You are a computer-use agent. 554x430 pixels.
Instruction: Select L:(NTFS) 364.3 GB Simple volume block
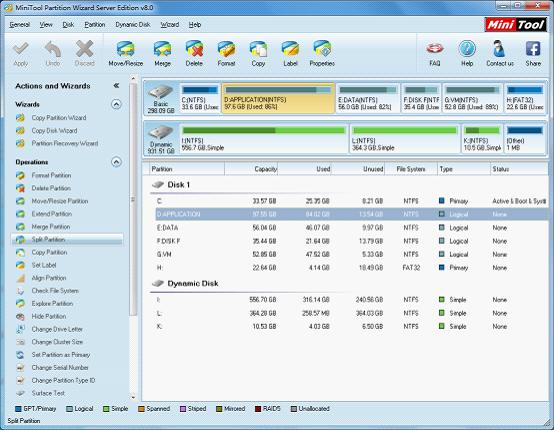(x=405, y=139)
